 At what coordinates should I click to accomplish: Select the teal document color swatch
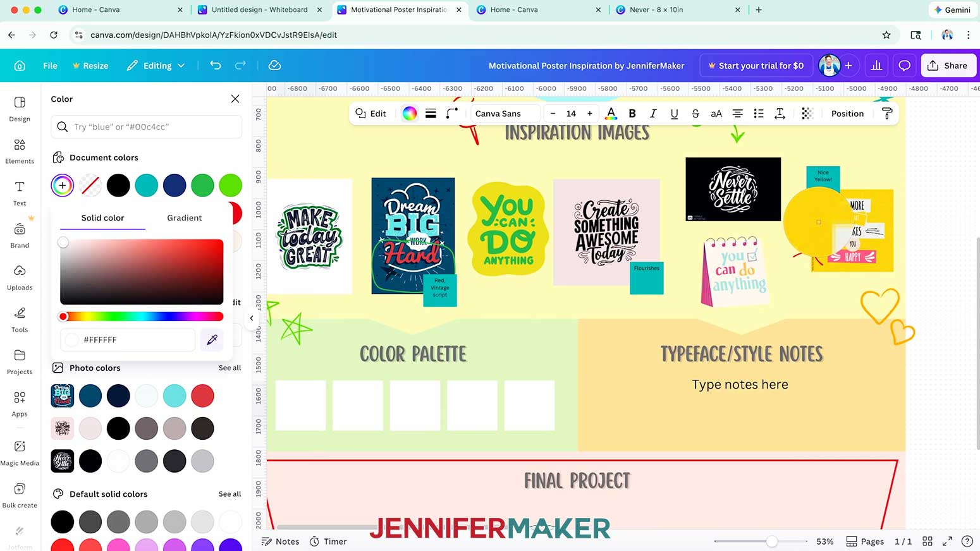146,185
